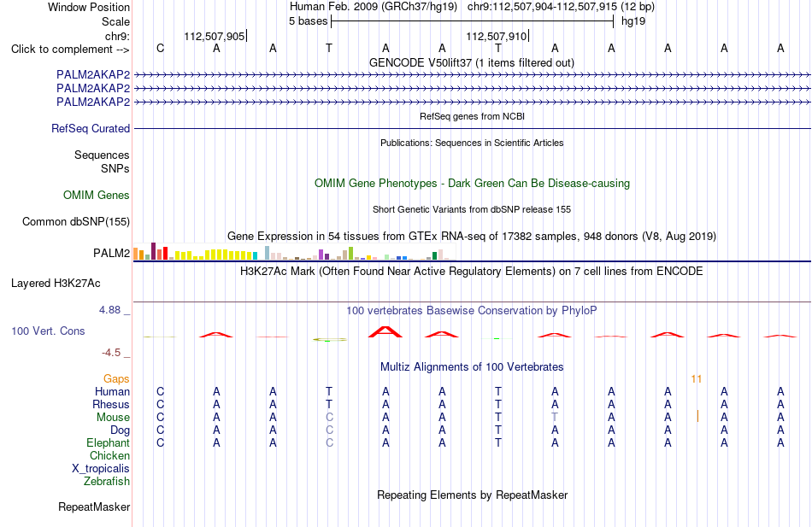This screenshot has width=812, height=527.
Task: Open the GTEx Gene Expression track title
Action: [472, 236]
